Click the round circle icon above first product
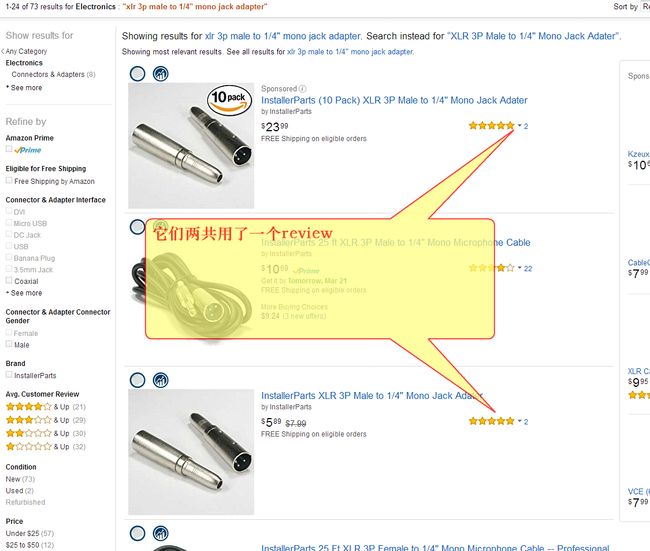 click(138, 74)
